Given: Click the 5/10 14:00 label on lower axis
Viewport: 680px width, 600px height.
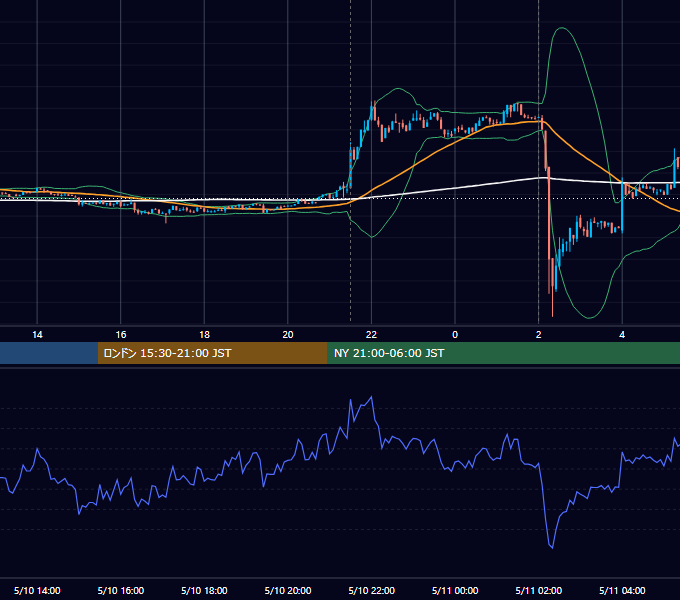Looking at the screenshot, I should [x=37, y=590].
